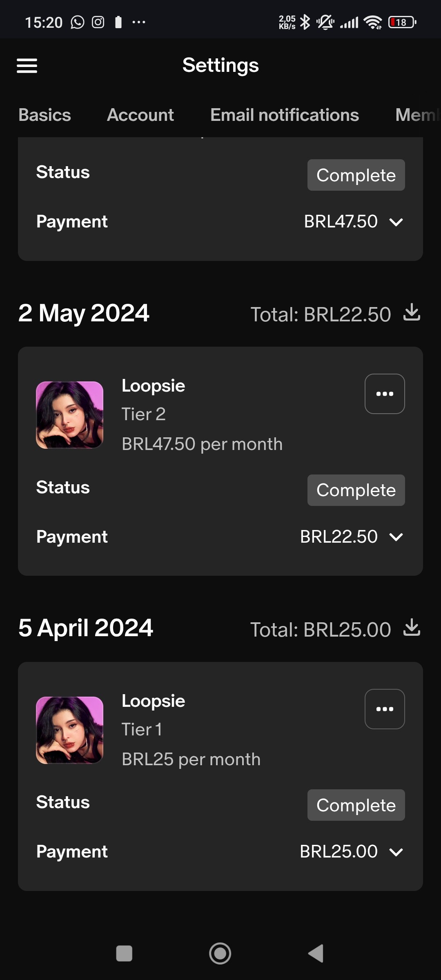Expand the BRL25.00 payment details
The image size is (441, 980).
pos(396,852)
